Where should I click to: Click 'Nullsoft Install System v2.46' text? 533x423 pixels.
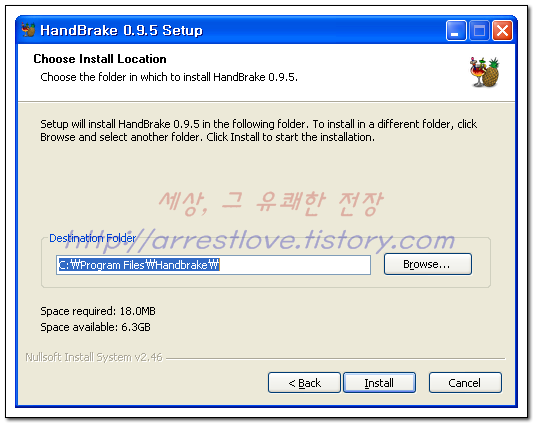pyautogui.click(x=94, y=357)
